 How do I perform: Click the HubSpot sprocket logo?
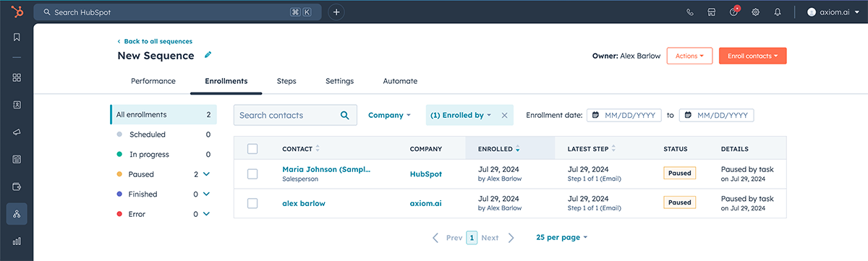[17, 12]
